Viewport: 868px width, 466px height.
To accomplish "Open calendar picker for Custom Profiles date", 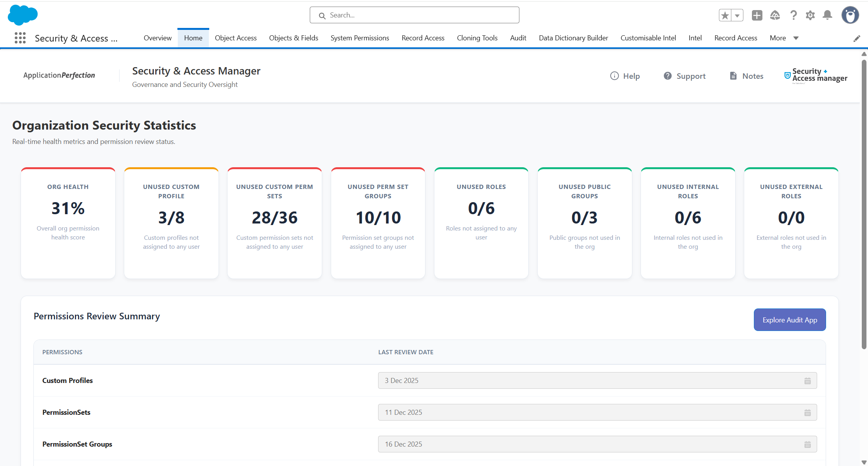I will pyautogui.click(x=807, y=381).
